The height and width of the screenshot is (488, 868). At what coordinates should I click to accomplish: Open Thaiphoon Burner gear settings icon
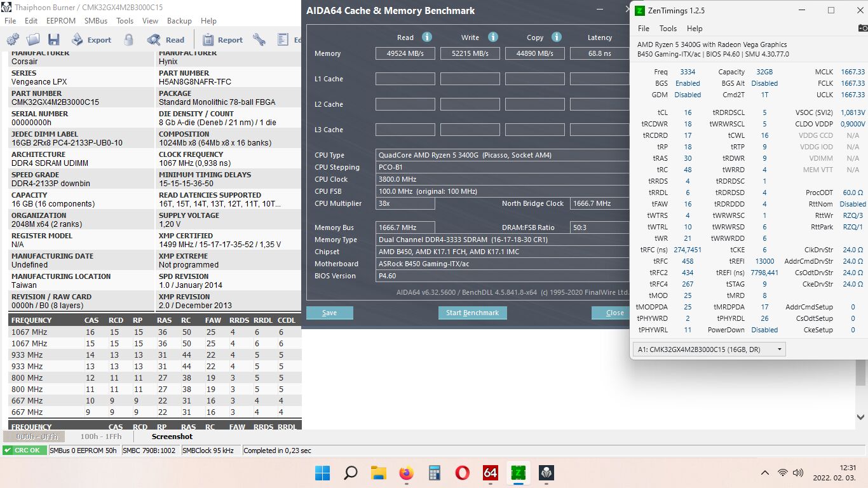(13, 39)
